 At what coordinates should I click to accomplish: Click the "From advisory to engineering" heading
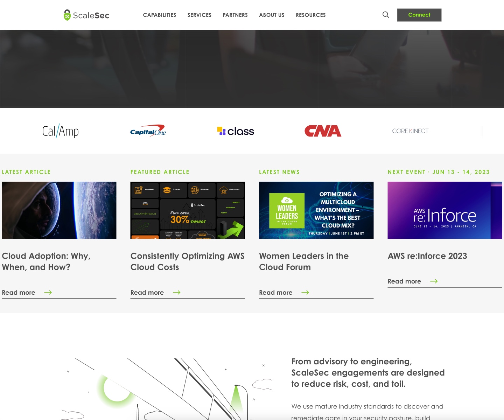(x=368, y=373)
